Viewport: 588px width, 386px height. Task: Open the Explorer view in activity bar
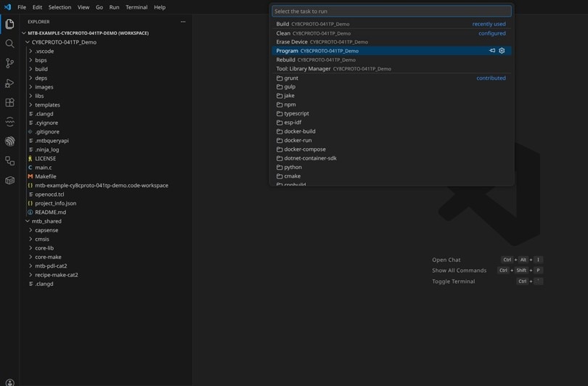[x=9, y=24]
